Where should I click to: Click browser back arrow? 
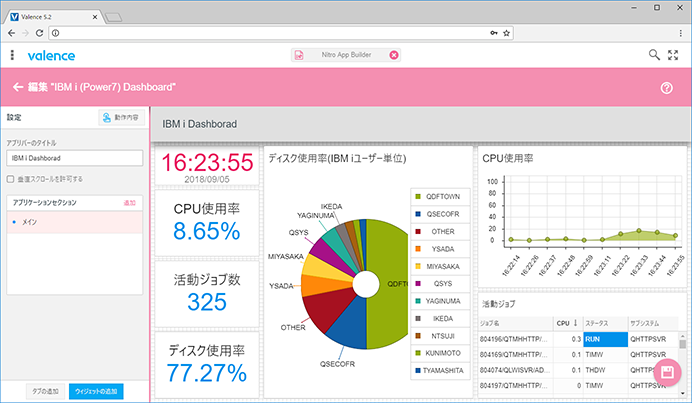point(11,33)
